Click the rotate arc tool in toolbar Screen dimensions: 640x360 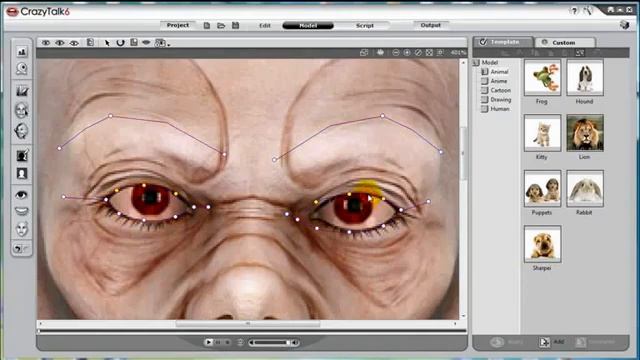[x=120, y=42]
